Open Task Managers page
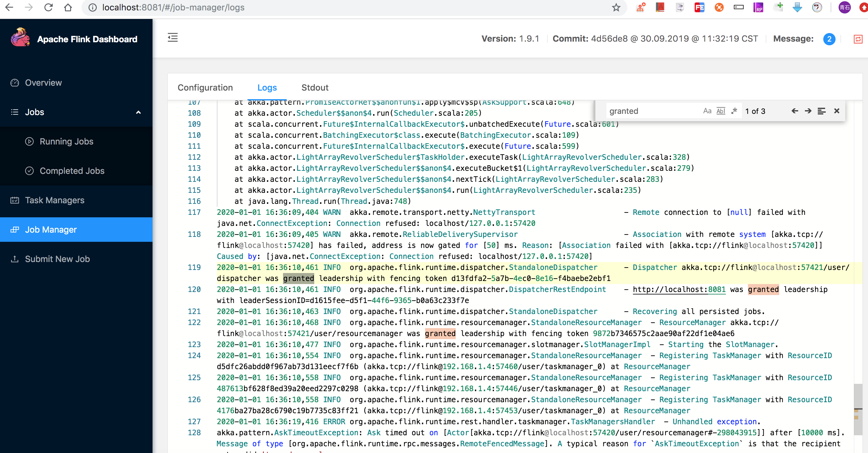This screenshot has height=453, width=868. (55, 200)
